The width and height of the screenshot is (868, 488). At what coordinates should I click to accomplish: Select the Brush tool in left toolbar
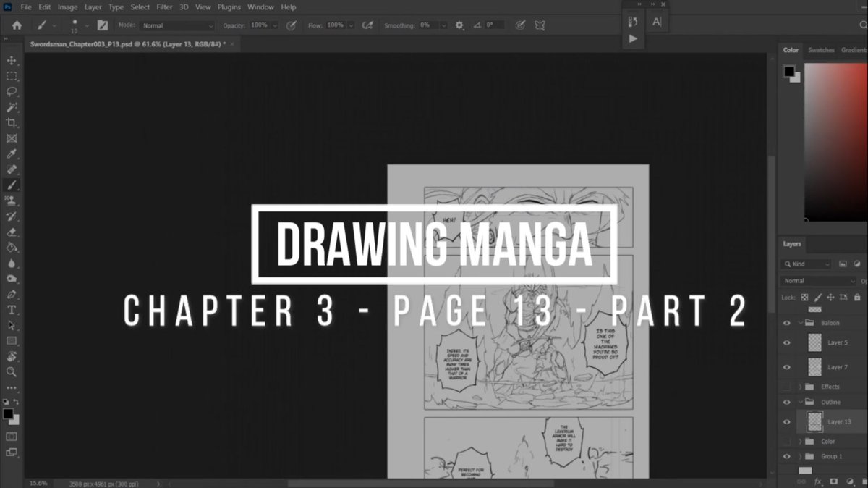pyautogui.click(x=12, y=185)
